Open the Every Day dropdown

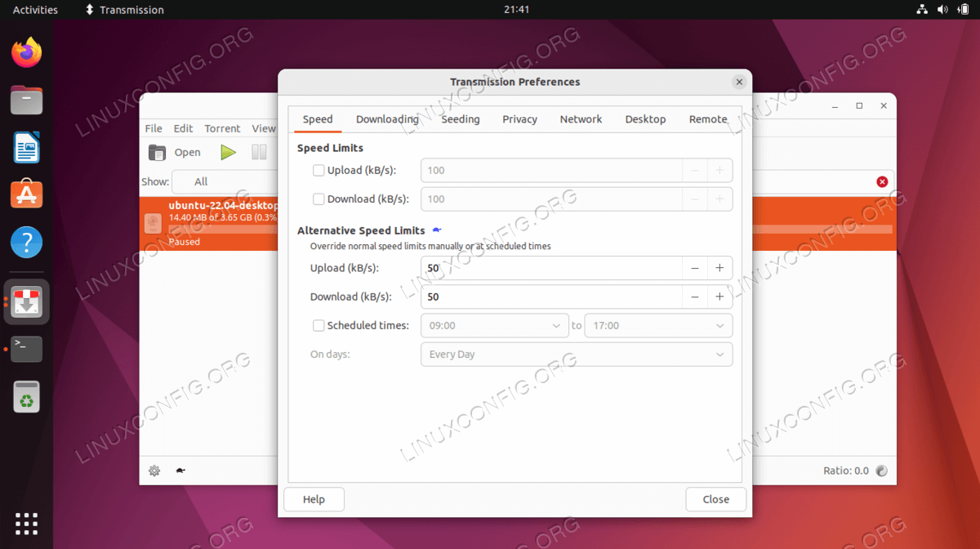(x=577, y=355)
